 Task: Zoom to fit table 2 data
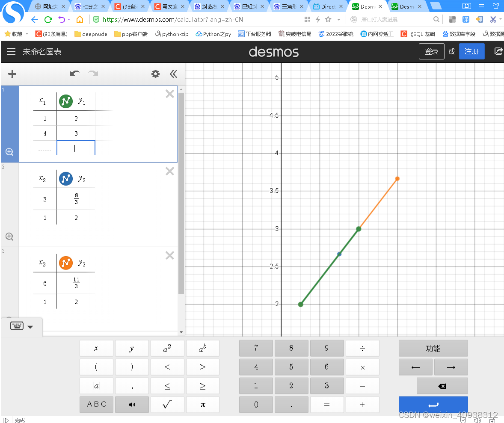[x=9, y=237]
